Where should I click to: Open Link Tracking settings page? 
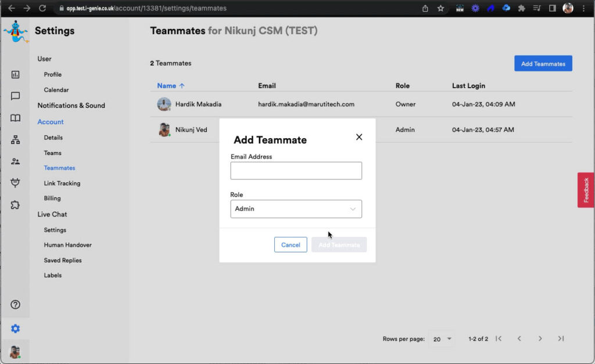62,183
